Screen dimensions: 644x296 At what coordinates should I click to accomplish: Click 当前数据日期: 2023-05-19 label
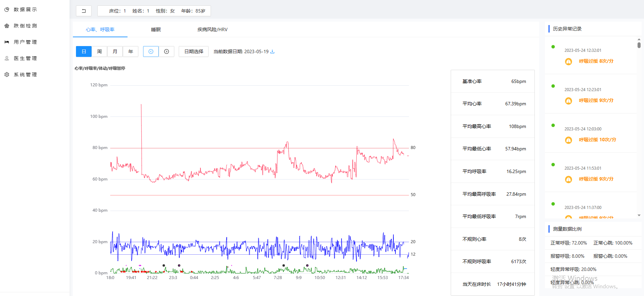pyautogui.click(x=241, y=51)
